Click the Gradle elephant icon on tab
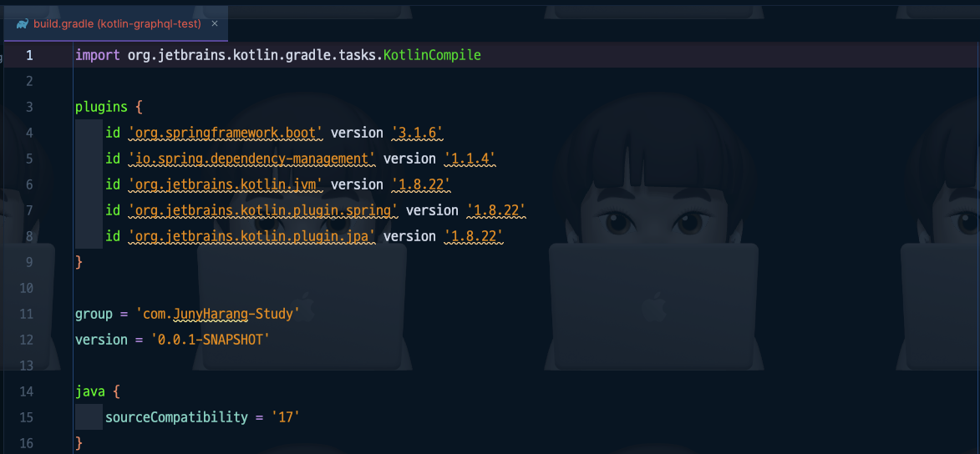Screen dimensions: 980x454 click(23, 23)
